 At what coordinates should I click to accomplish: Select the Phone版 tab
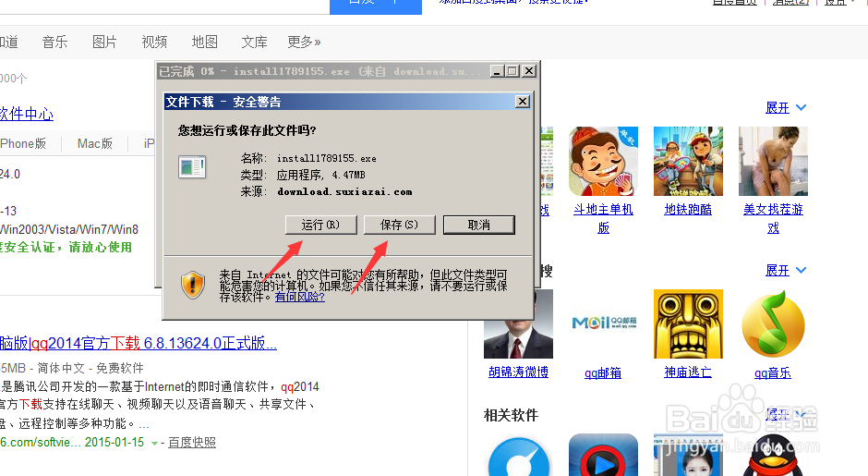coord(23,143)
